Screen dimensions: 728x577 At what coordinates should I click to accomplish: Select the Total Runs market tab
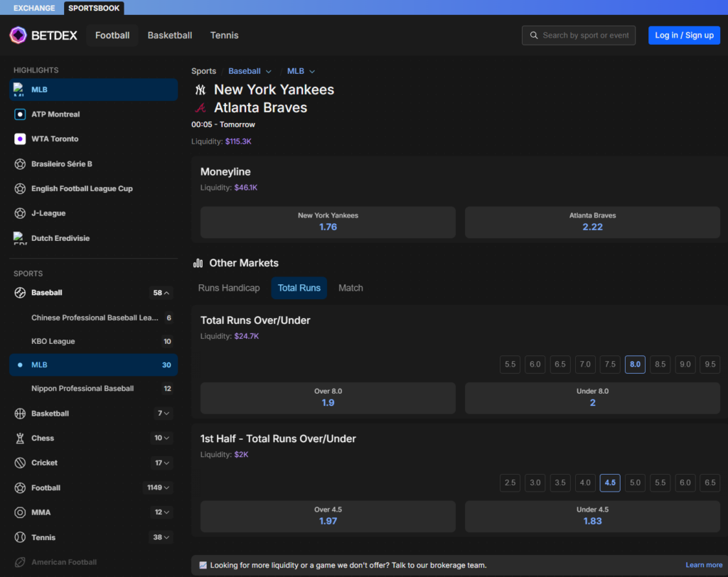(x=299, y=288)
